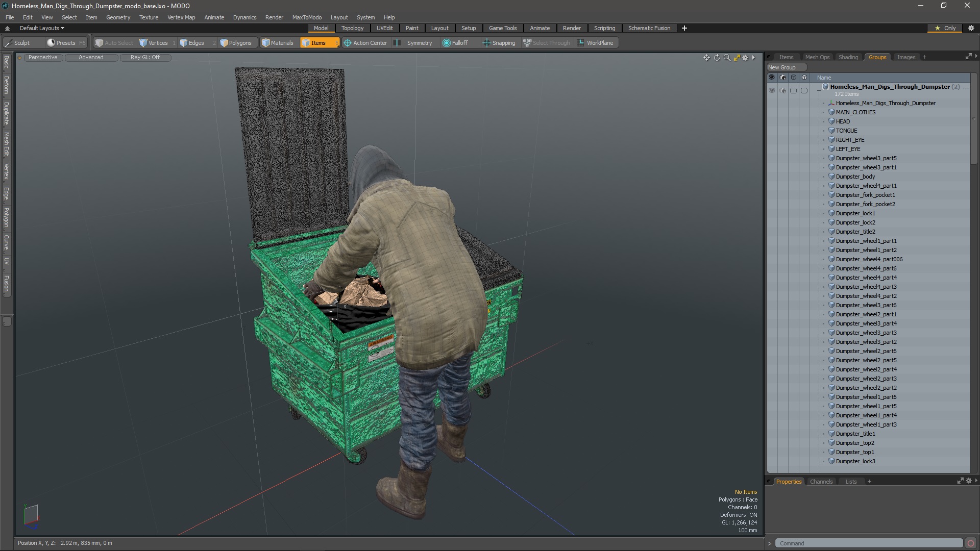
Task: Toggle Ray GL rendering mode off
Action: 145,57
